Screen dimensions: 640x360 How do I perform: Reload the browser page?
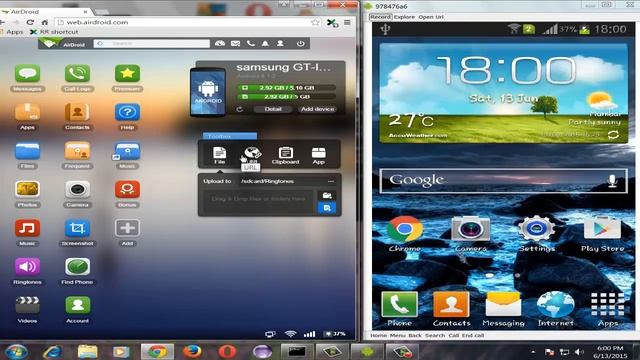(x=30, y=22)
